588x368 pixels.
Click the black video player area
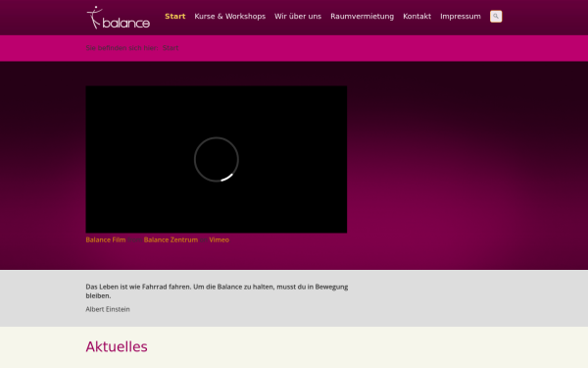click(217, 159)
